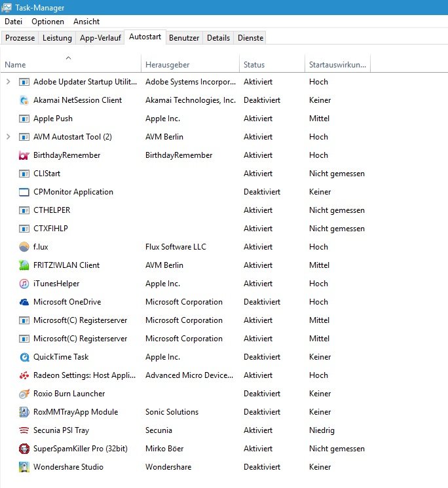The height and width of the screenshot is (488, 448).
Task: Click the Akamai NetSession Client icon
Action: pos(24,100)
